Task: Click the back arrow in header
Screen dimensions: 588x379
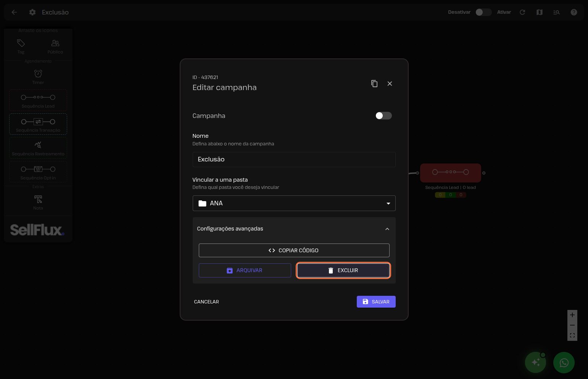Action: pos(14,12)
